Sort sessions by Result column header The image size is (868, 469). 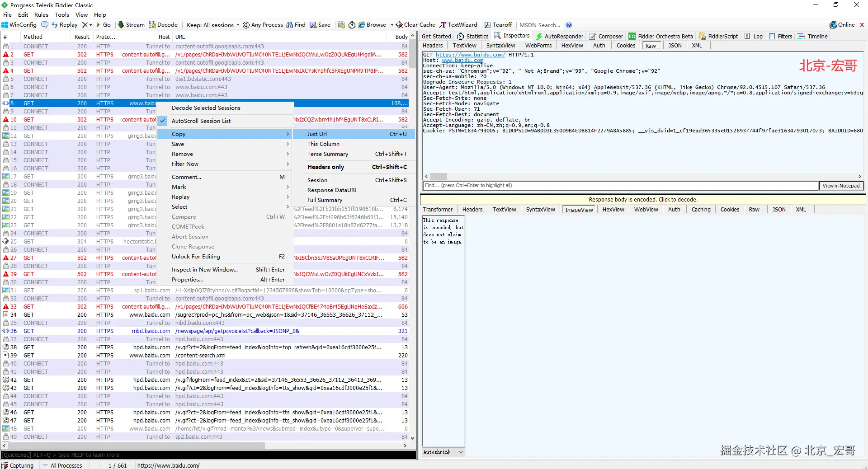point(82,37)
